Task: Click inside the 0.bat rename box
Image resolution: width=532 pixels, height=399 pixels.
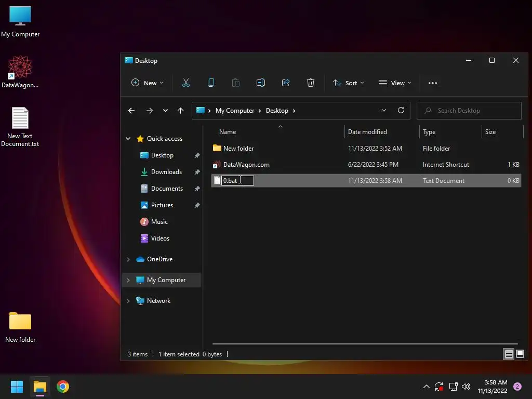Action: tap(237, 180)
